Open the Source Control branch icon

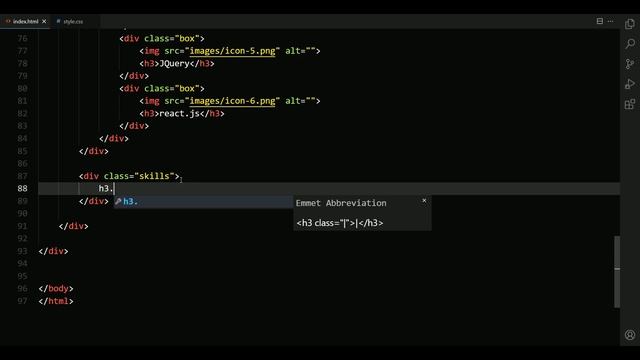630,64
